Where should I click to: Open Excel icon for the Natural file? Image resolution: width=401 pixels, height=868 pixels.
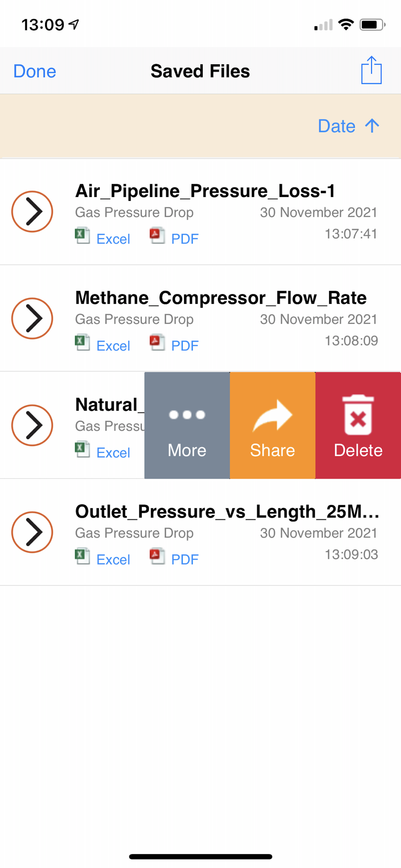pos(82,449)
